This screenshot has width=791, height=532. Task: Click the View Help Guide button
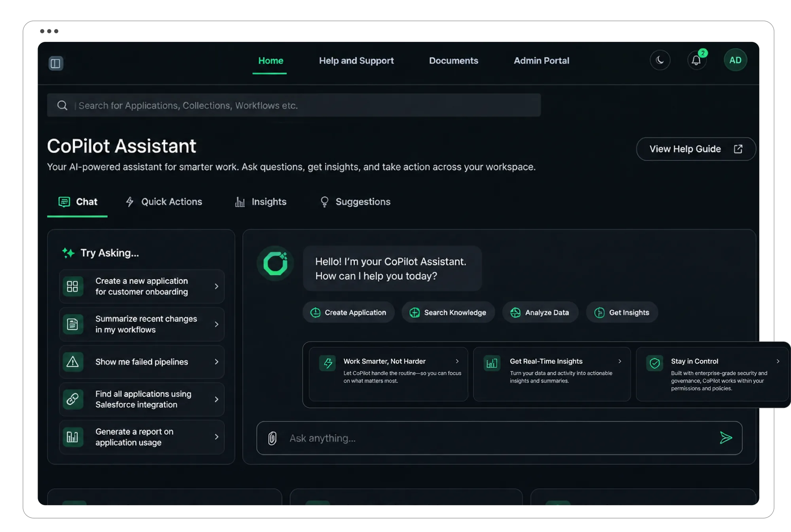click(x=696, y=149)
